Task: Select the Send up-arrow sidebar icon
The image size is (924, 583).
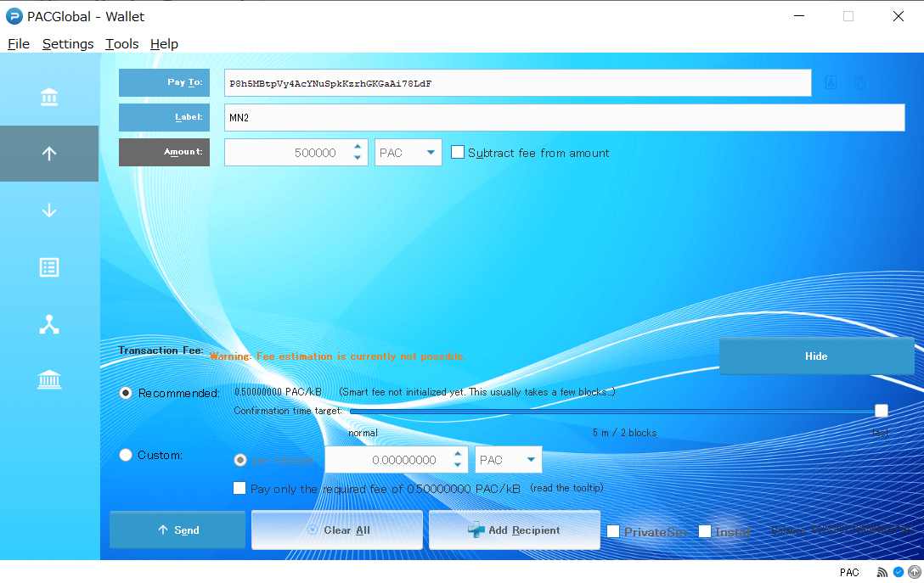Action: (x=49, y=154)
